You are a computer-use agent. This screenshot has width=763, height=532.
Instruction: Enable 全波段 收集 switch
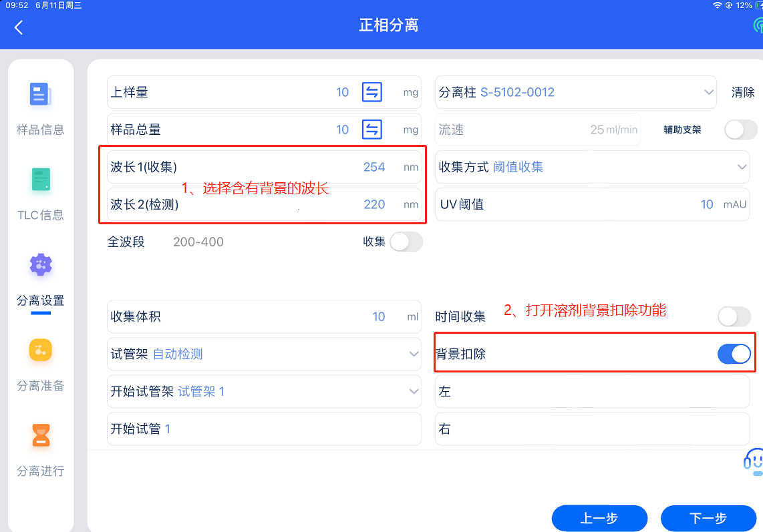pos(406,242)
